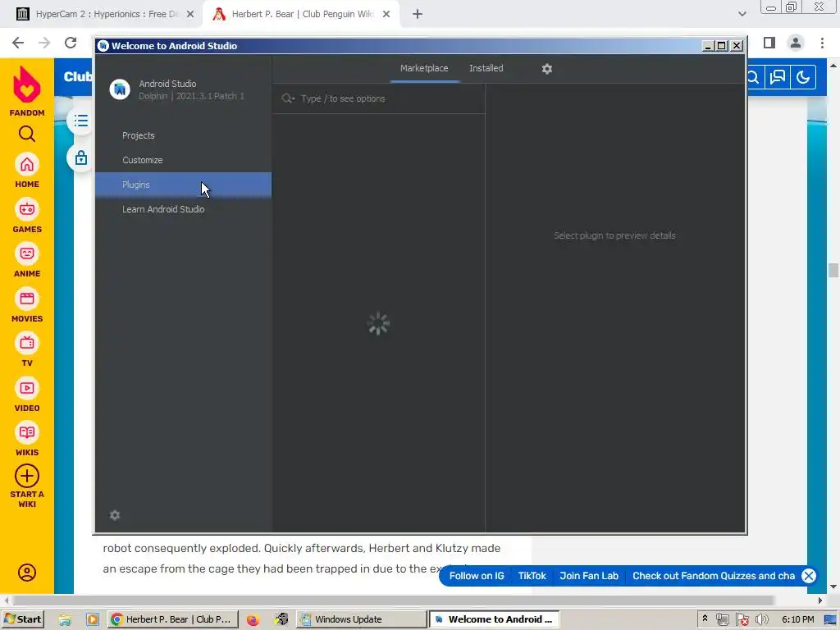The image size is (840, 630).
Task: Switch to the Installed plugins tab
Action: (x=486, y=69)
